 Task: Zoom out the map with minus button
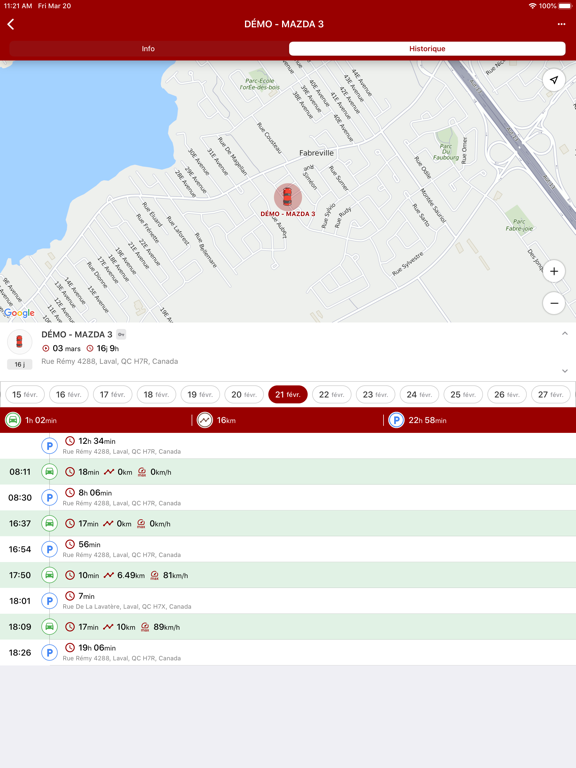554,303
